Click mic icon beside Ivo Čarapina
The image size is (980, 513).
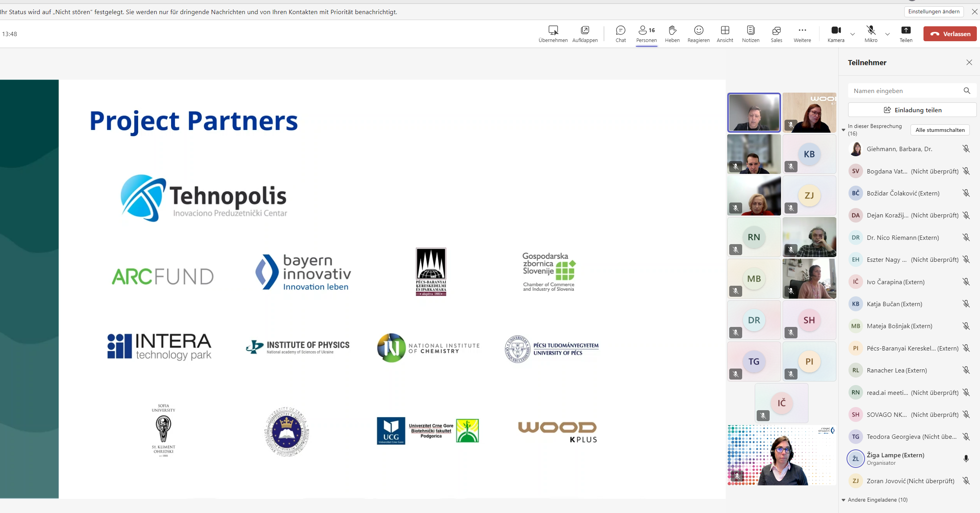[x=966, y=282]
